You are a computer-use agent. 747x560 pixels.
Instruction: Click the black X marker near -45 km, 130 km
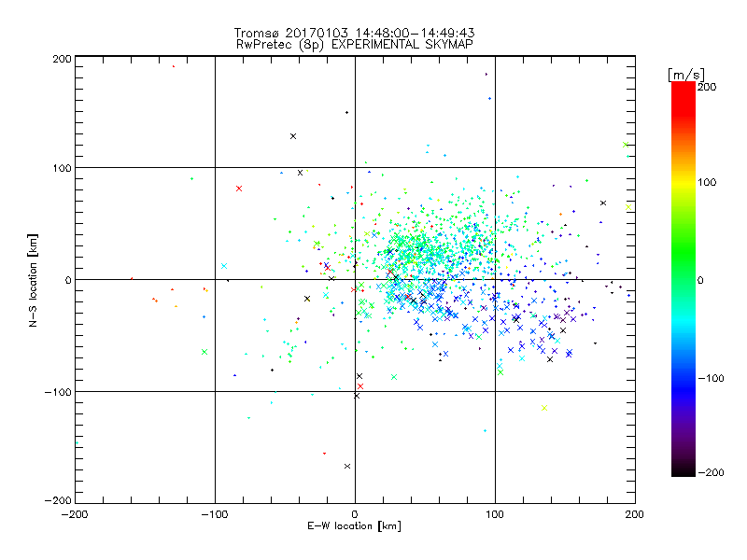293,136
